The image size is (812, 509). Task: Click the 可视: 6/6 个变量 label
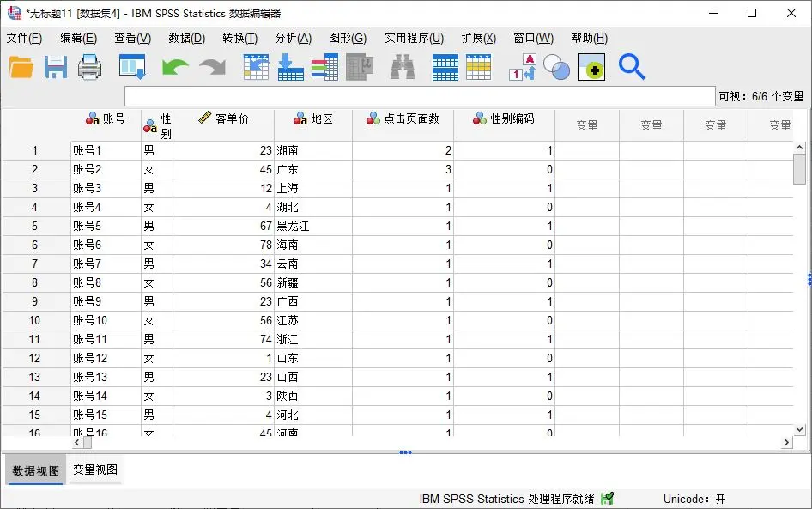click(x=760, y=96)
